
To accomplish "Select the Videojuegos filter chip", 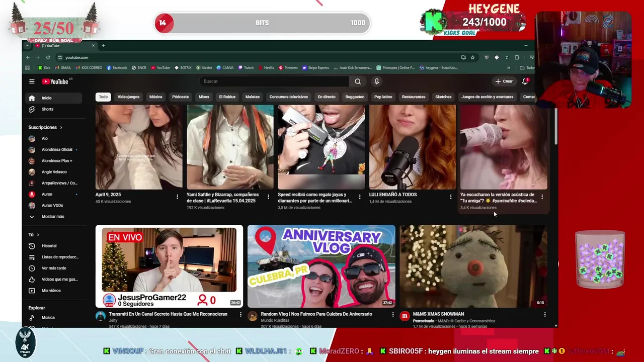I will [128, 97].
